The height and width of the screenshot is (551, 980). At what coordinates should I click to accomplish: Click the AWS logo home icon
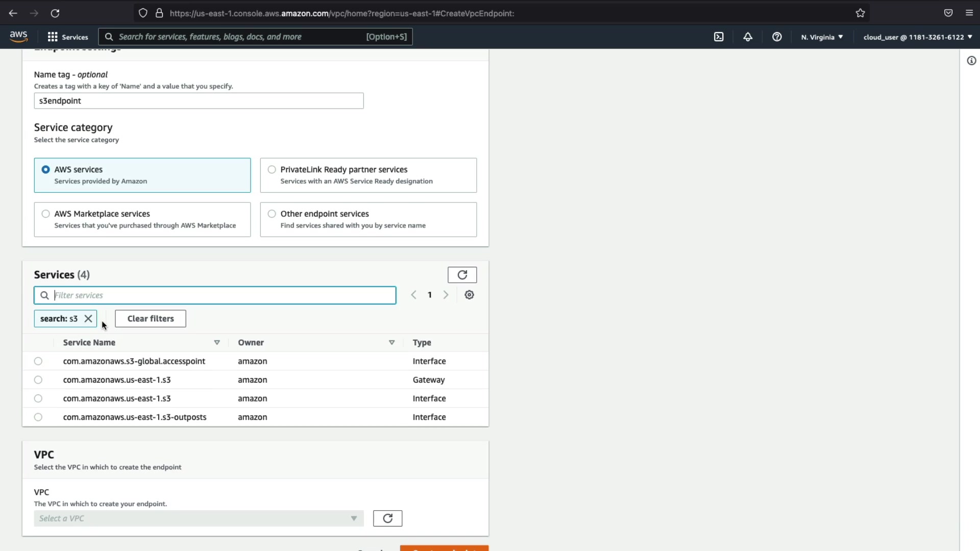[18, 36]
